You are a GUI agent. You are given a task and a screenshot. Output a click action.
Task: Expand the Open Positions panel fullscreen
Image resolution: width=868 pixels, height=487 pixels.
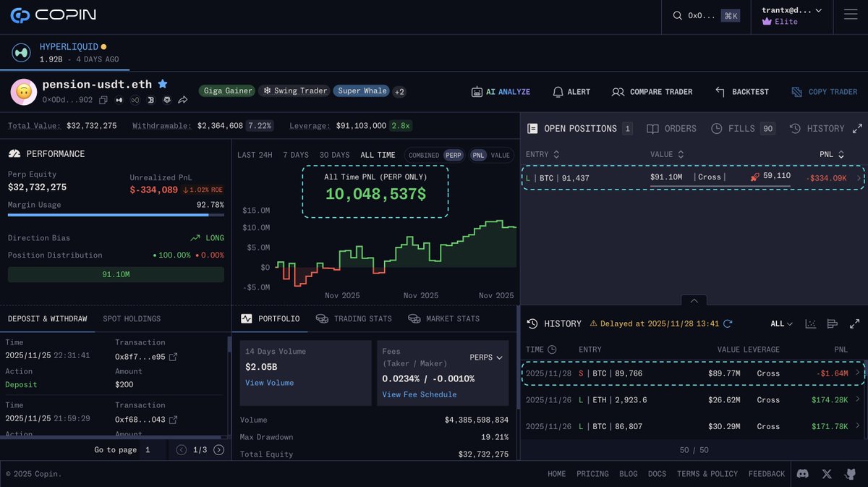(857, 128)
